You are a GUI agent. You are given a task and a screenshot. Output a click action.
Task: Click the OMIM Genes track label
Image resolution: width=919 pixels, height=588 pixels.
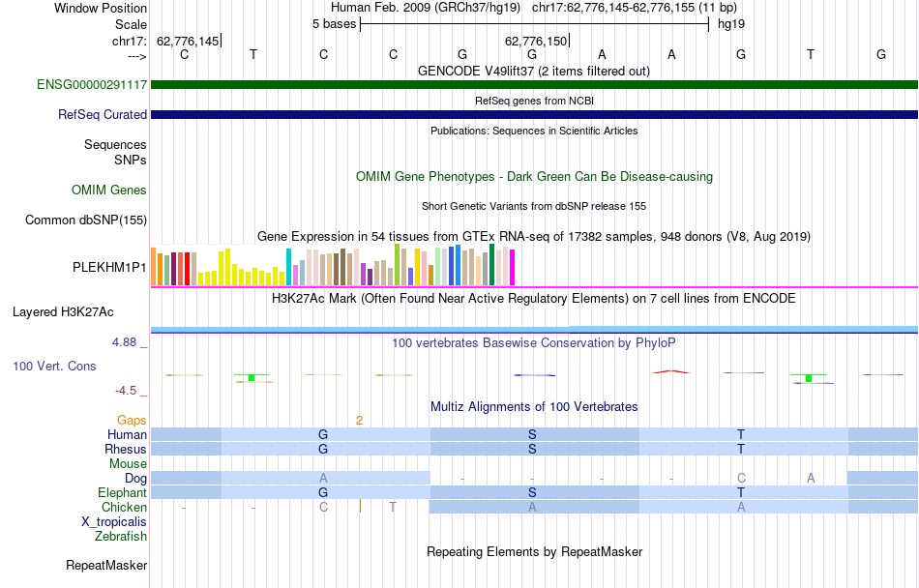[108, 190]
